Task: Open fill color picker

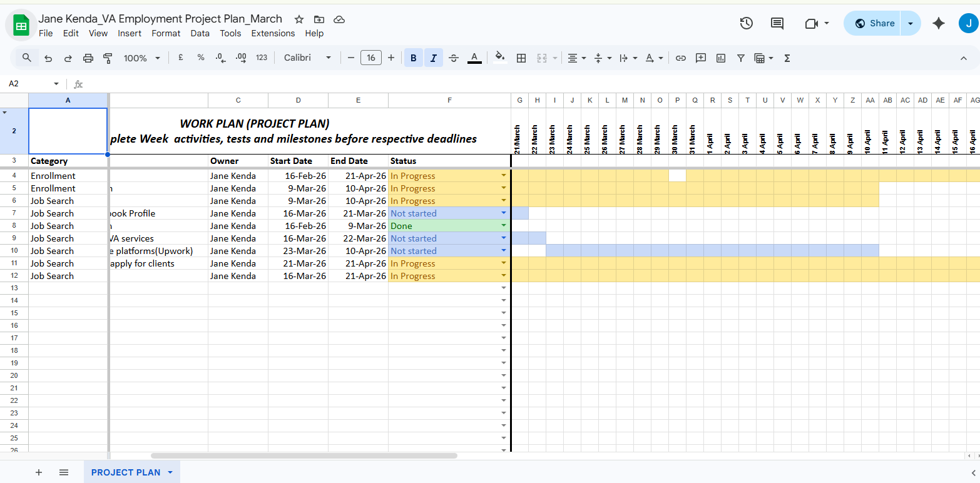Action: point(499,58)
